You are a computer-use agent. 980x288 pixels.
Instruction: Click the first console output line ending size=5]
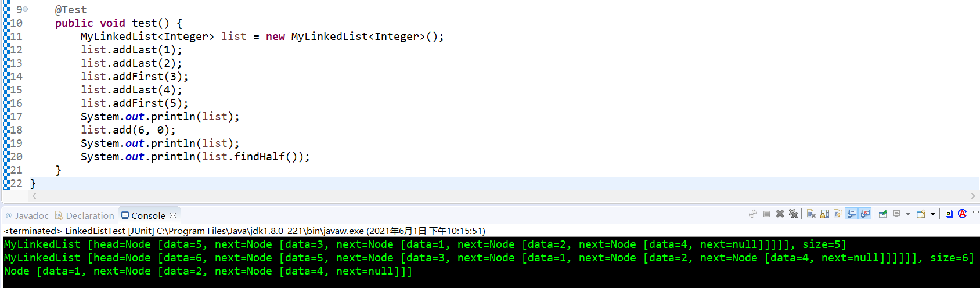[x=425, y=244]
